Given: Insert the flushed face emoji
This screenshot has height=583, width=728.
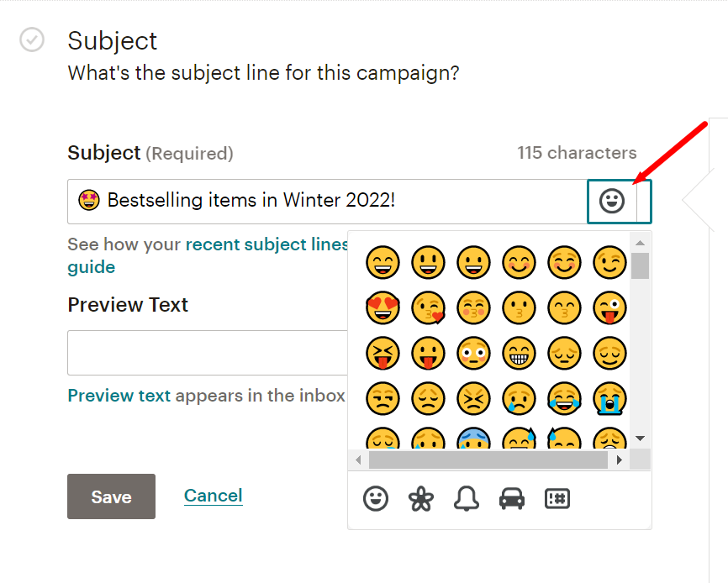Looking at the screenshot, I should pyautogui.click(x=472, y=354).
